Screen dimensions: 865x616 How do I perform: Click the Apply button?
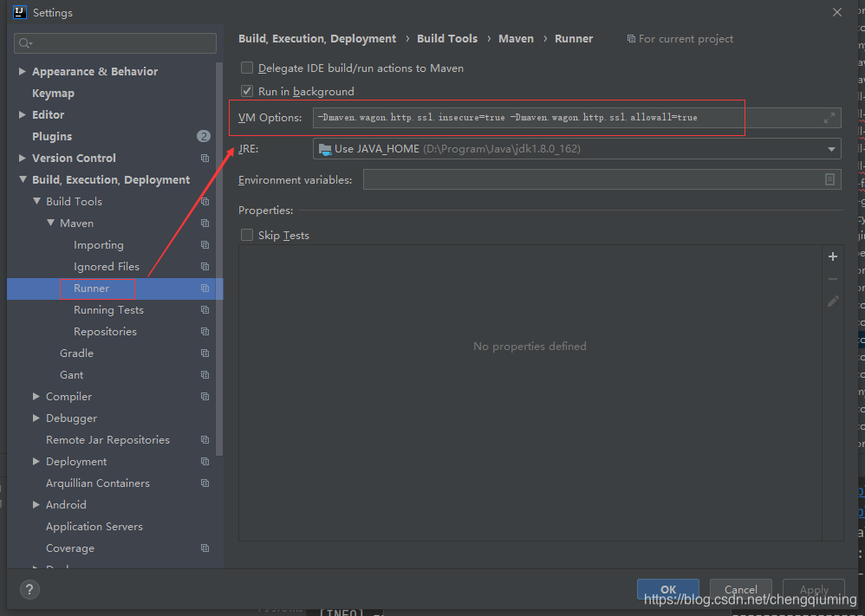click(814, 589)
